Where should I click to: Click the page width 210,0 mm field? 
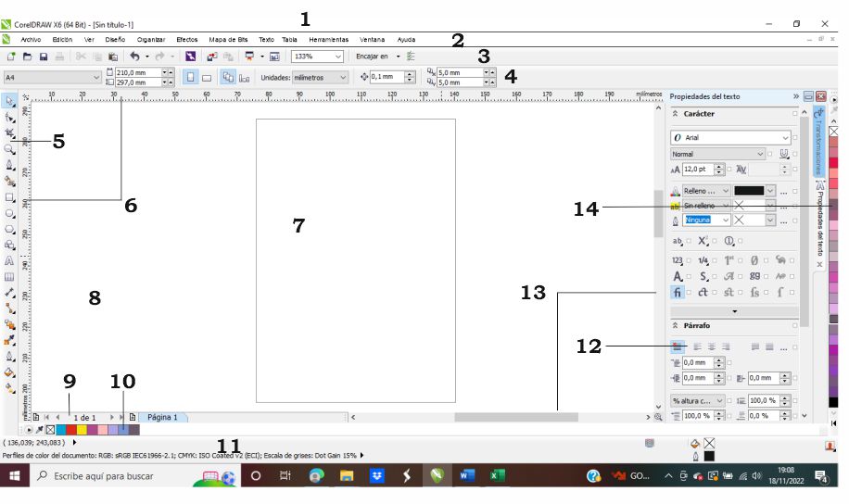point(139,72)
